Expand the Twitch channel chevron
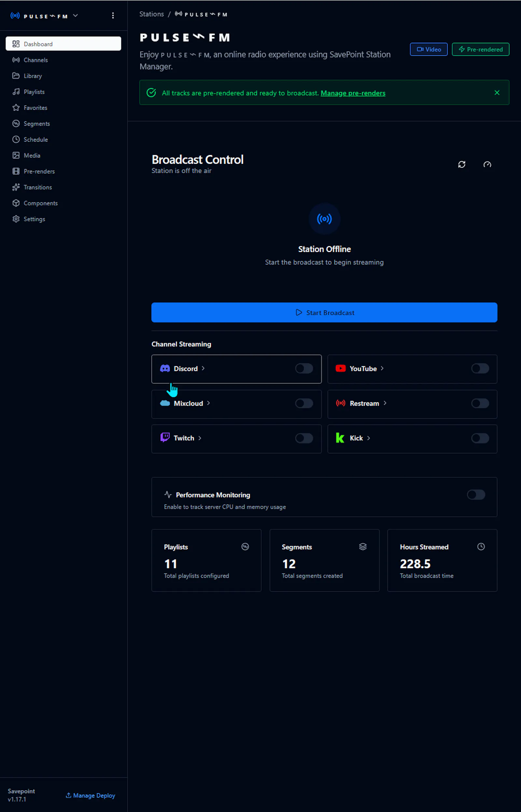The image size is (521, 812). point(200,438)
